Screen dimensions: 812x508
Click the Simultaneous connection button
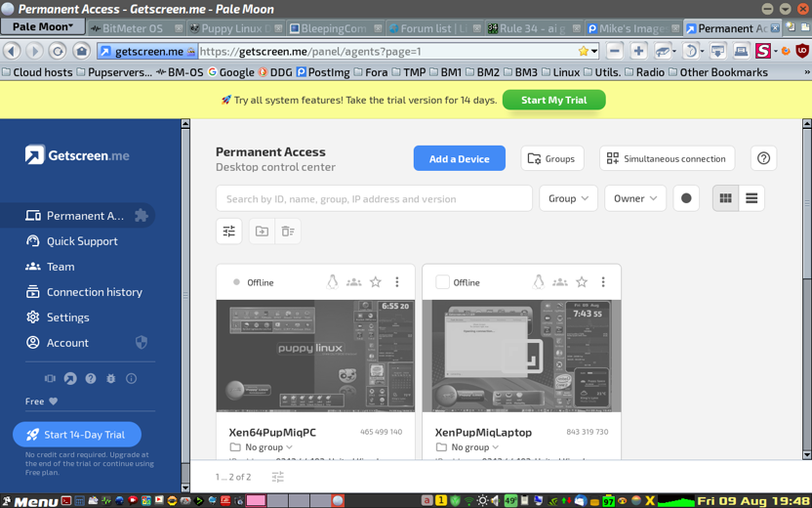667,158
